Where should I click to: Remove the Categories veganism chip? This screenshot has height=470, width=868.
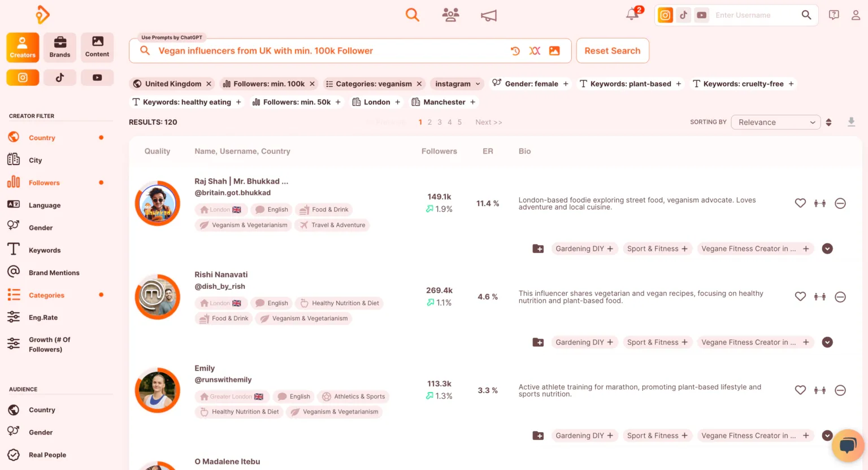tap(419, 84)
